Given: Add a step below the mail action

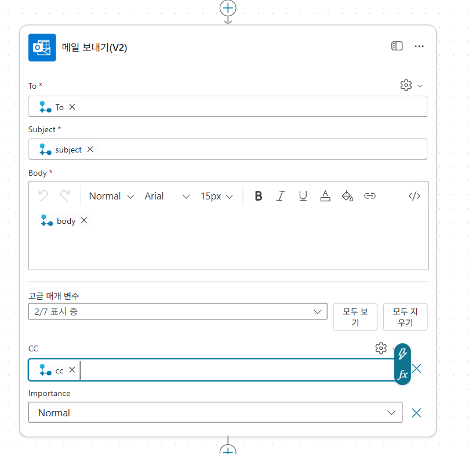Looking at the screenshot, I should [228, 449].
